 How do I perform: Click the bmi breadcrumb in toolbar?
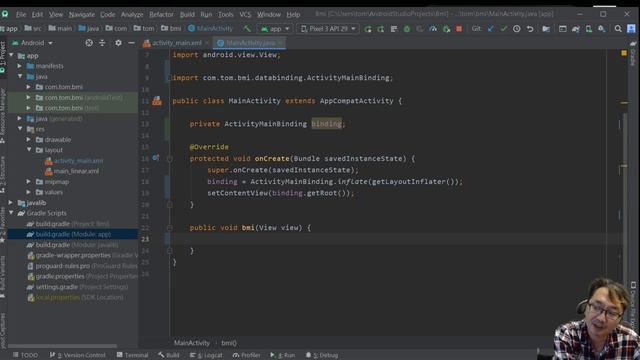tap(171, 29)
